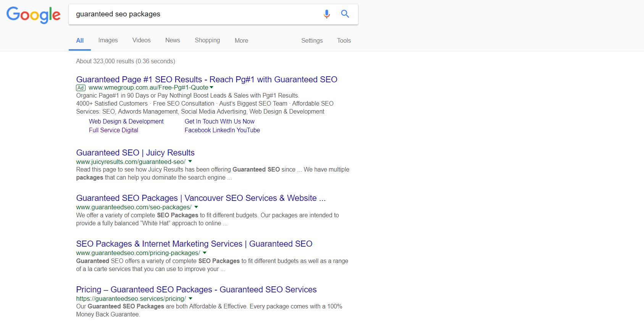
Task: Click the www.wmegroup.com.au/Free-Pg#1-Quote URL
Action: click(x=148, y=87)
